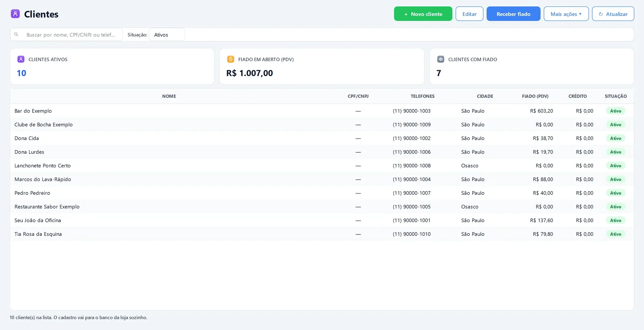644x330 pixels.
Task: Click phone number (11) 90000-1010
Action: point(412,234)
